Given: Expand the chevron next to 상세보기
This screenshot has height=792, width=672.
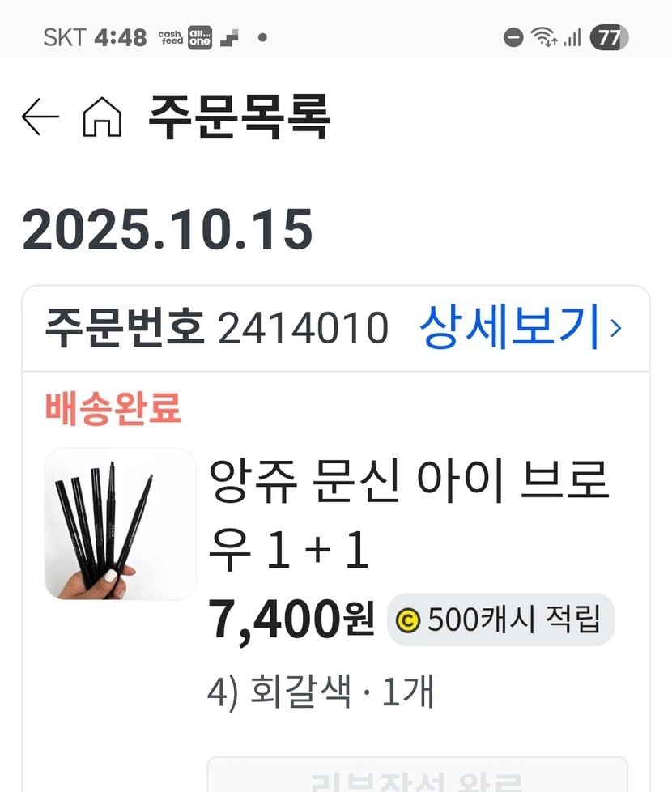Looking at the screenshot, I should click(x=615, y=328).
